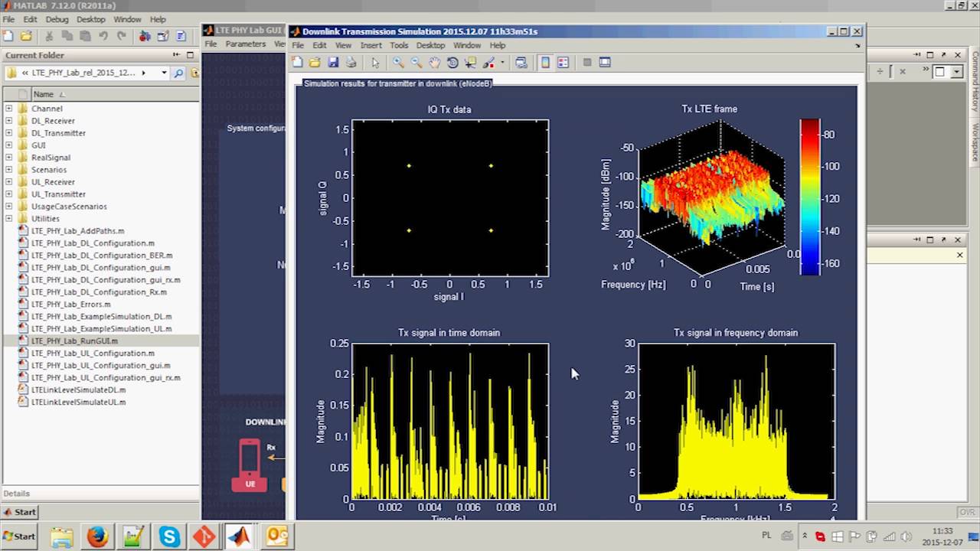Screen dimensions: 980x551
Task: Launch Simulink from MATLAB toolbar icon
Action: click(x=145, y=36)
